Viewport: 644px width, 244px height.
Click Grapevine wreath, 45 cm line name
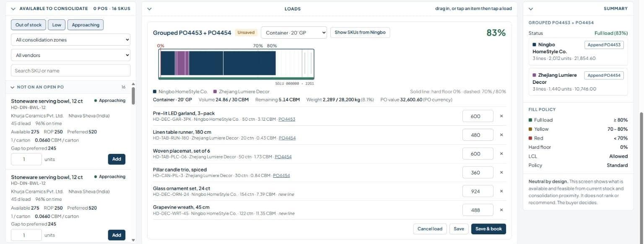[181, 207]
